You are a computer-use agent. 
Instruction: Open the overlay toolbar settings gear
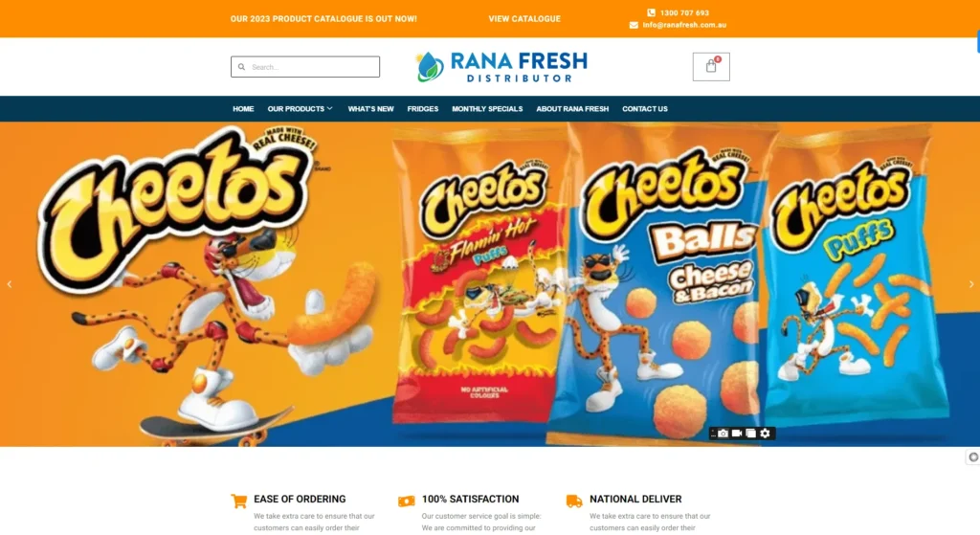click(x=765, y=434)
